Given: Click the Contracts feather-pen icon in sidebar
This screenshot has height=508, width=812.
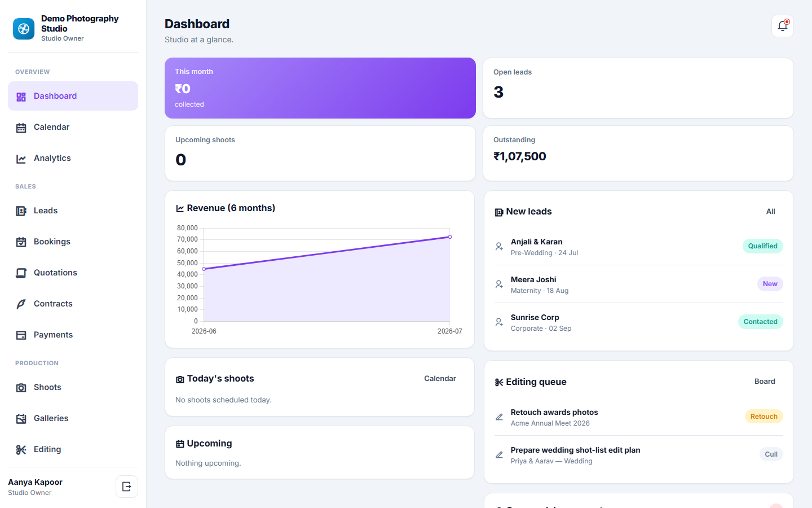Looking at the screenshot, I should pyautogui.click(x=21, y=304).
